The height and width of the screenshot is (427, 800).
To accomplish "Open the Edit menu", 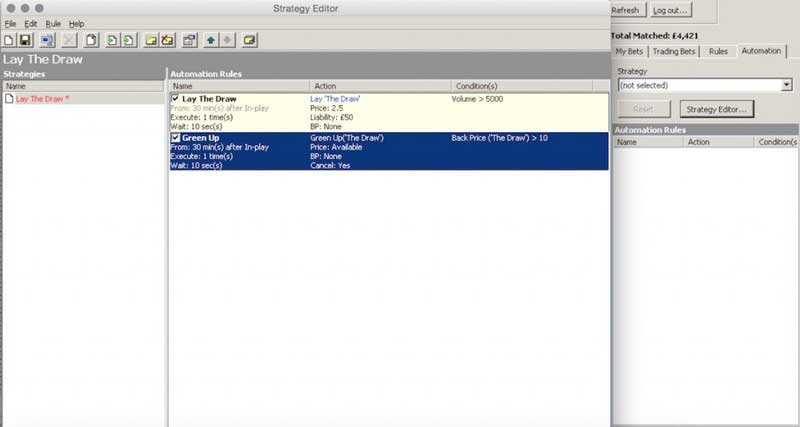I will [x=31, y=24].
